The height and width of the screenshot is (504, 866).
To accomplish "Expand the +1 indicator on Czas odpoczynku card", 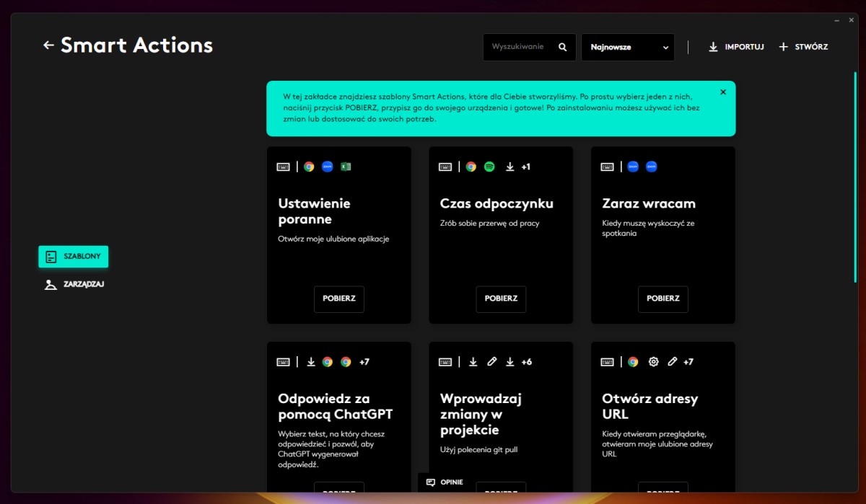I will (x=525, y=167).
